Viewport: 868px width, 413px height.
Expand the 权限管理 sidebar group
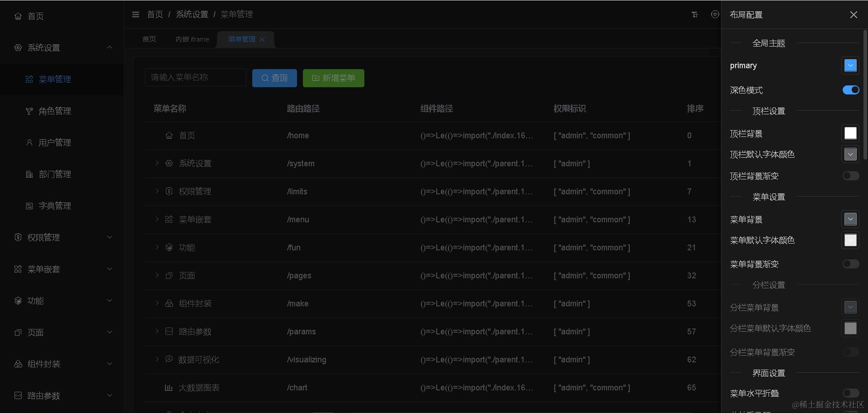(109, 237)
